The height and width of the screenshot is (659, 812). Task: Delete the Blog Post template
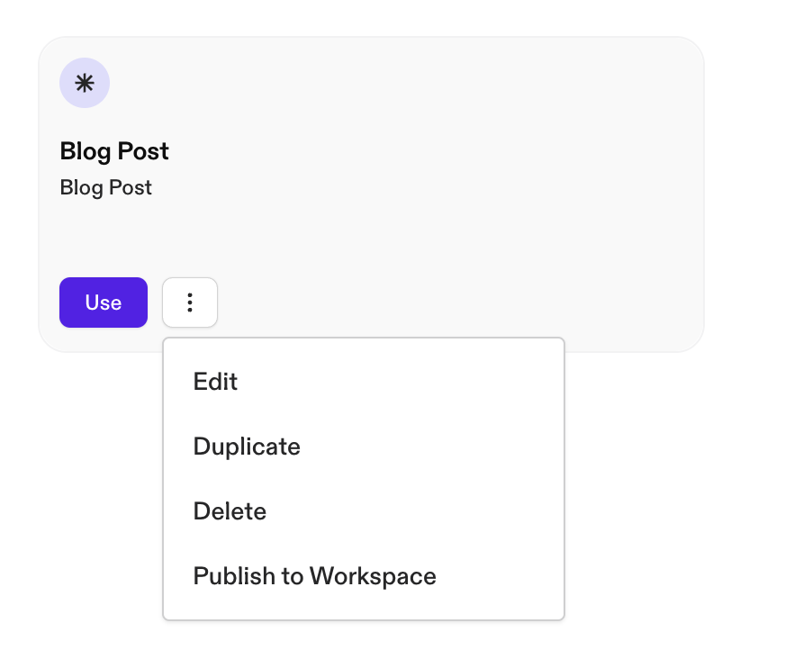[x=230, y=511]
